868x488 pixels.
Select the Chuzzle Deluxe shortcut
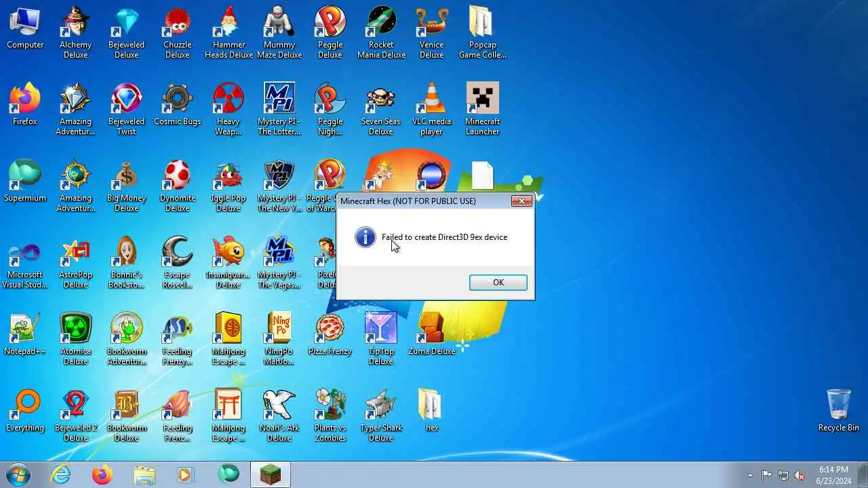(x=178, y=33)
